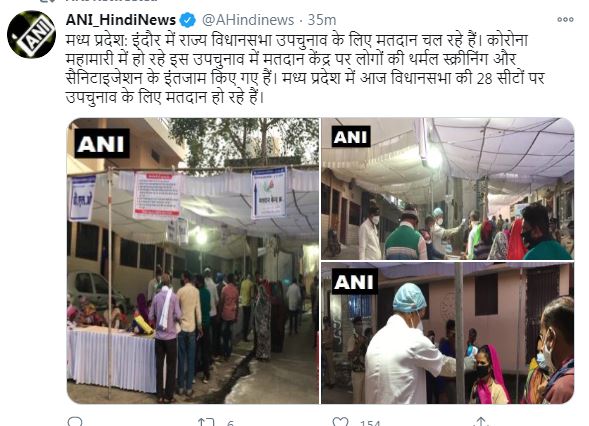Retweet using the retweet arrows icon
The height and width of the screenshot is (426, 589).
206,422
